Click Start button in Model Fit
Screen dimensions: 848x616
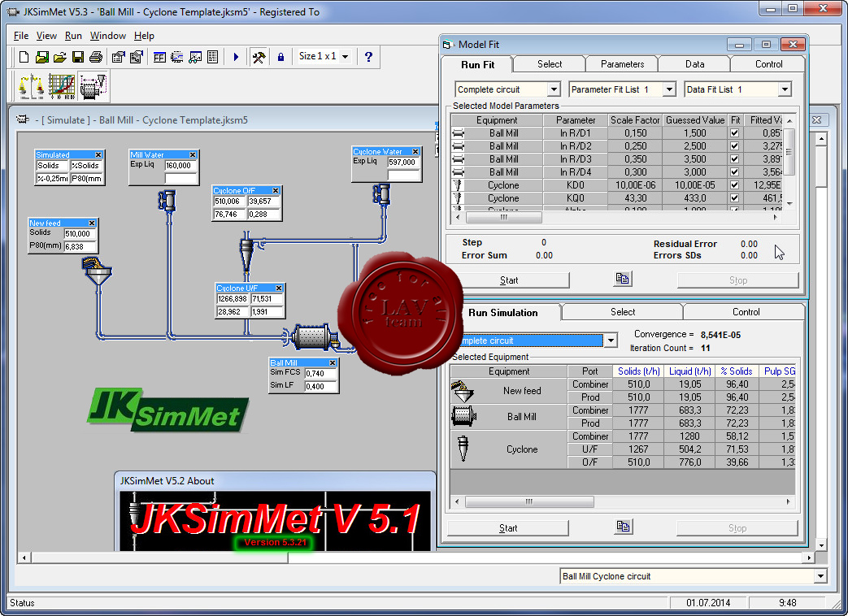(508, 280)
